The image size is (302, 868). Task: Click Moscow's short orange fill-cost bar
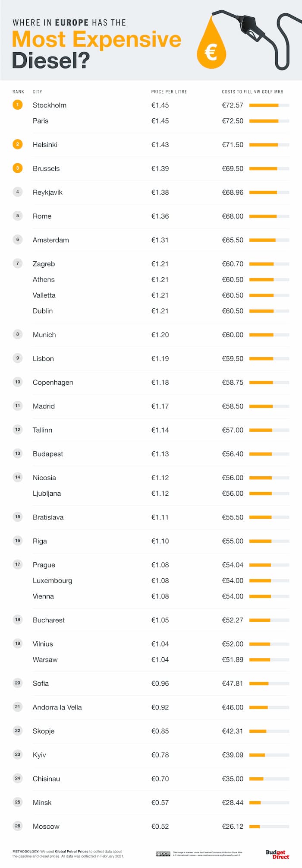point(255,826)
